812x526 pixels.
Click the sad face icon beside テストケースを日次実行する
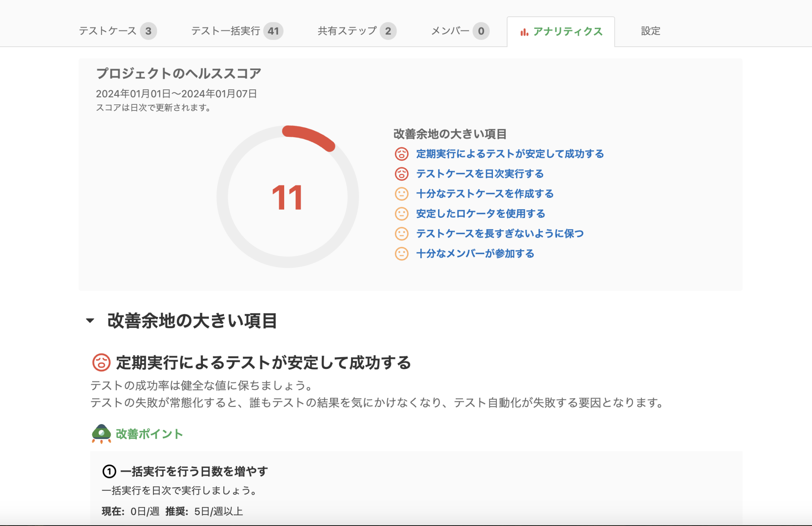coord(402,174)
